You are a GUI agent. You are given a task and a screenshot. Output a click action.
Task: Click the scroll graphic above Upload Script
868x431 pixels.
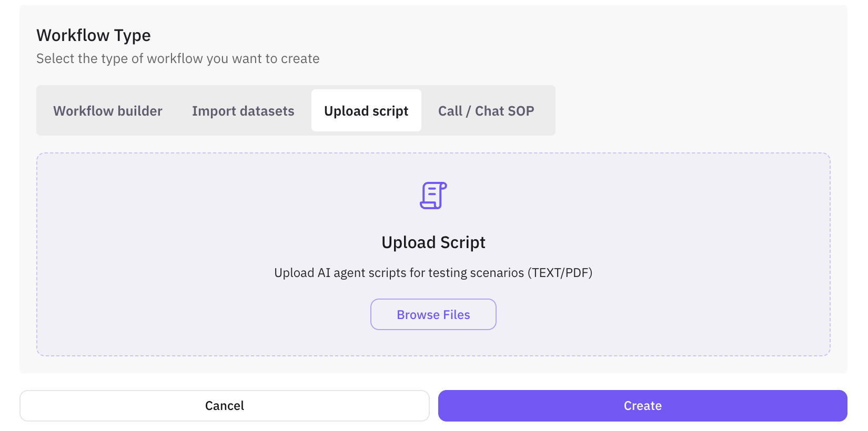pos(433,195)
